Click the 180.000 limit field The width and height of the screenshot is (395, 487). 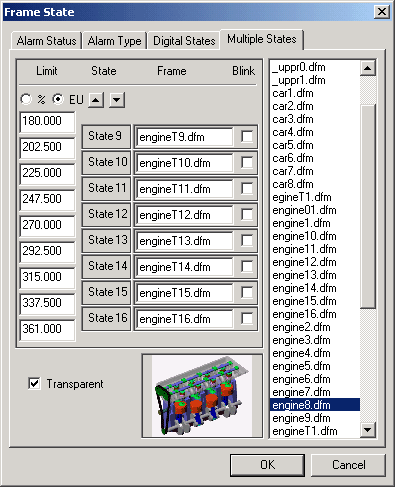click(x=47, y=121)
